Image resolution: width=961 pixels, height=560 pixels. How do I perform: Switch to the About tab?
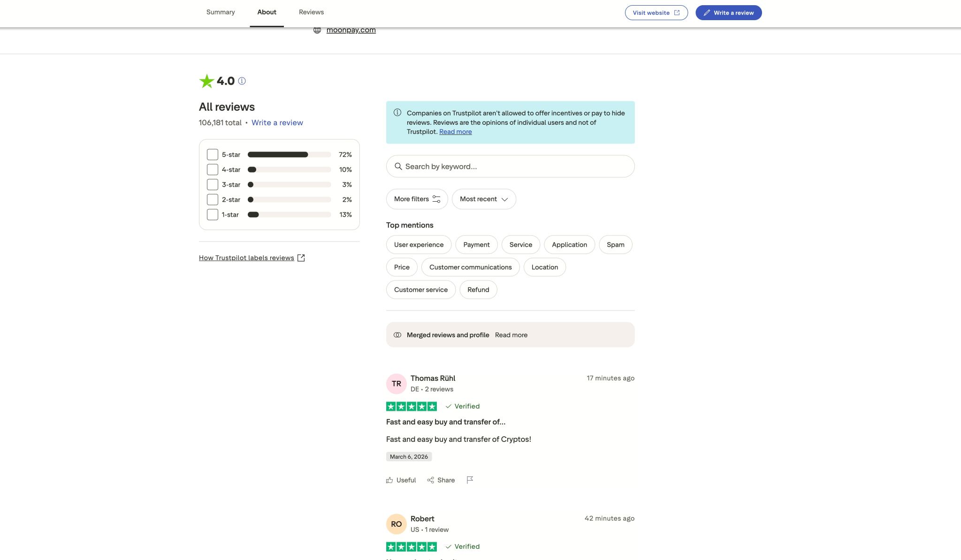tap(267, 12)
